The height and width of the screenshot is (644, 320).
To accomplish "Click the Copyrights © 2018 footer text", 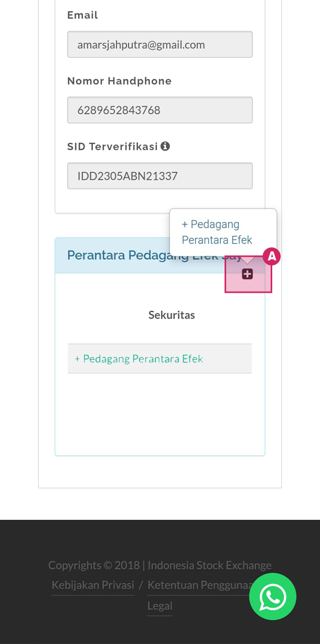I will [x=93, y=565].
